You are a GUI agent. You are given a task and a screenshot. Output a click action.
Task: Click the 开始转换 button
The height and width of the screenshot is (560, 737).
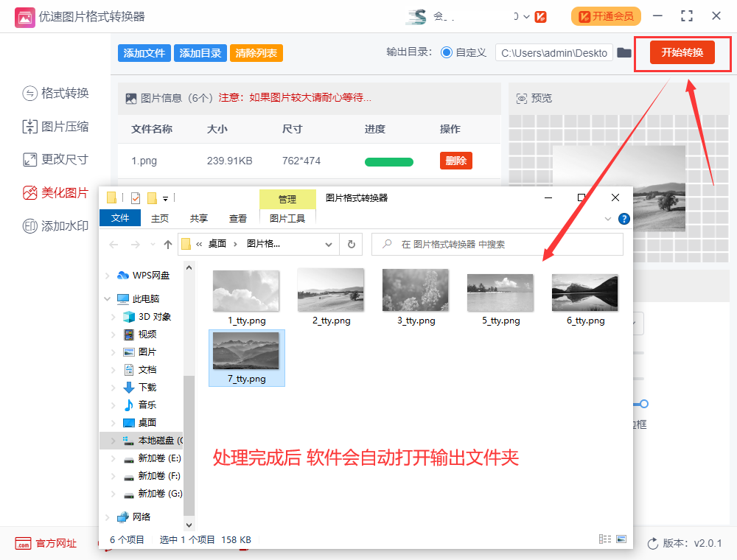coord(682,53)
